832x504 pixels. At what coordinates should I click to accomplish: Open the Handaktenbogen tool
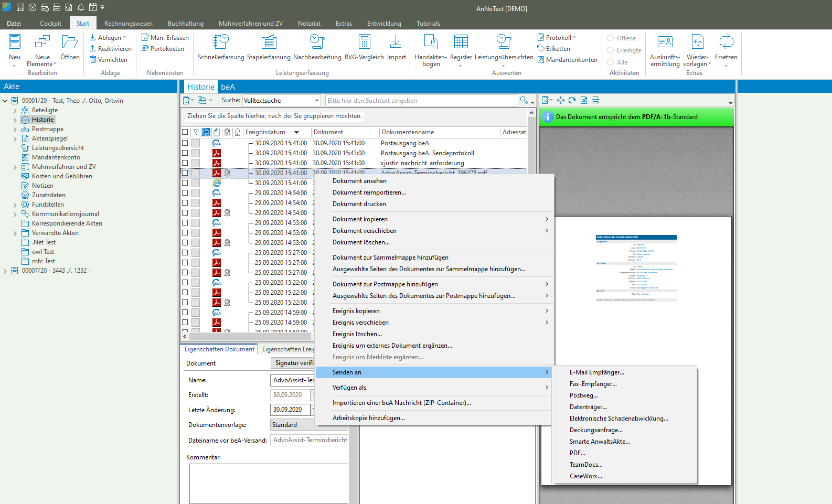(x=431, y=42)
